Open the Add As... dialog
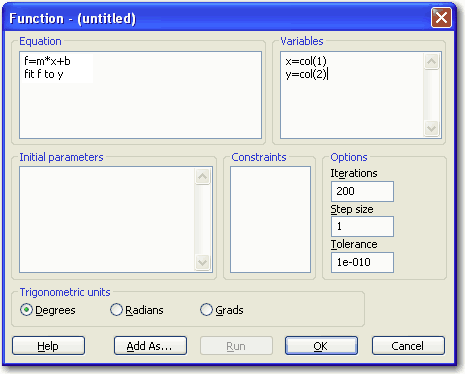 [x=150, y=346]
